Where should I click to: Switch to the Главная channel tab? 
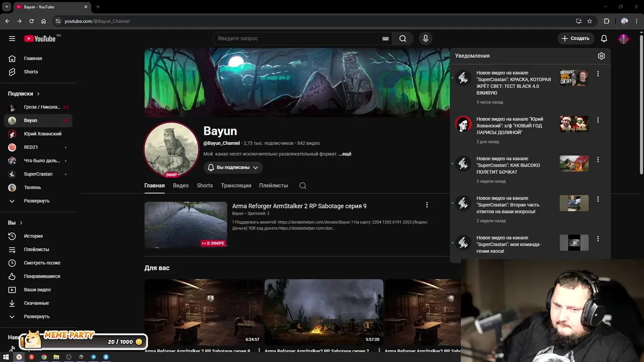(x=154, y=186)
